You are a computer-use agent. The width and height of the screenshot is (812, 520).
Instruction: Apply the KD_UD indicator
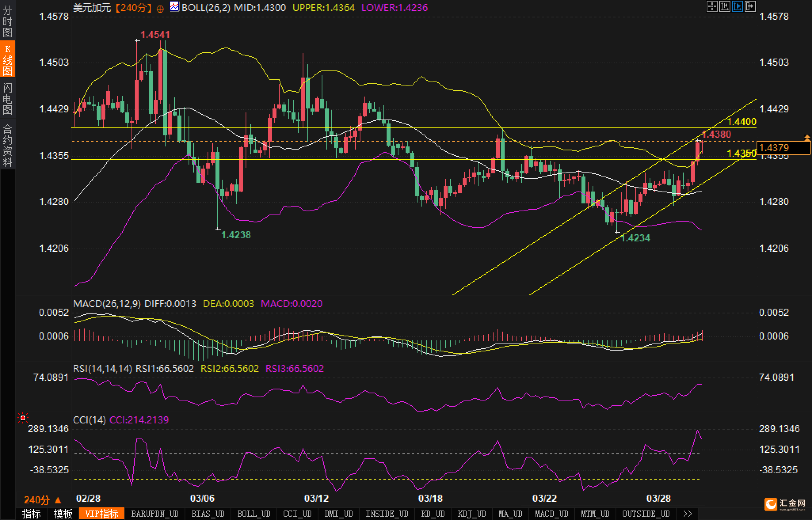433,514
